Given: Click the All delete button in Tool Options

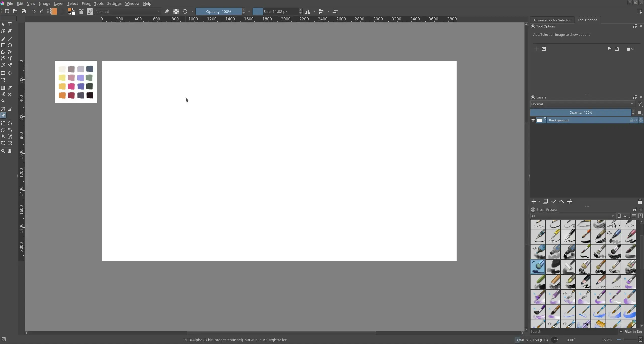Looking at the screenshot, I should 630,49.
